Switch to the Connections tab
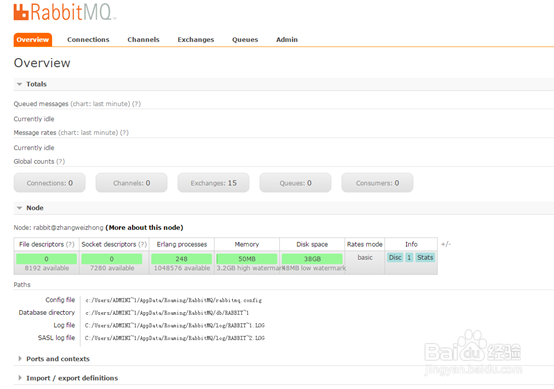Screen dimensions: 554x389 pos(88,40)
